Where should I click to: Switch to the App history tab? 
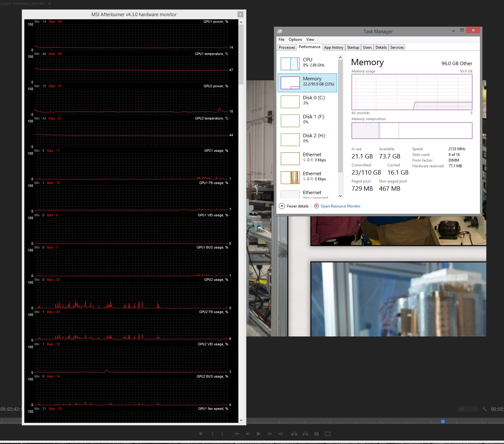334,47
